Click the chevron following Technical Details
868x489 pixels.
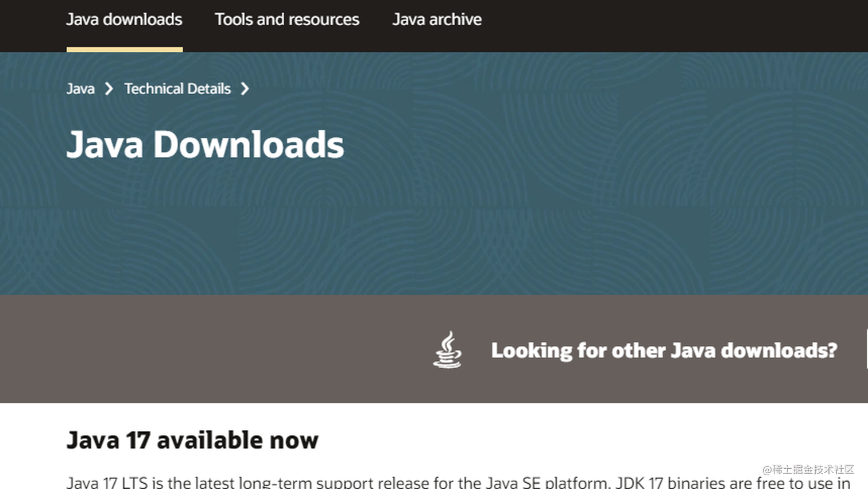pos(246,89)
